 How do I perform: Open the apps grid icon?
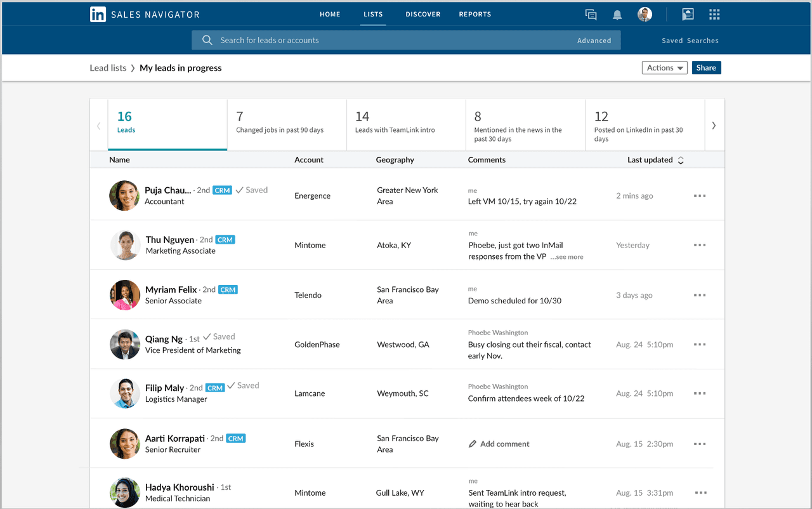(714, 14)
